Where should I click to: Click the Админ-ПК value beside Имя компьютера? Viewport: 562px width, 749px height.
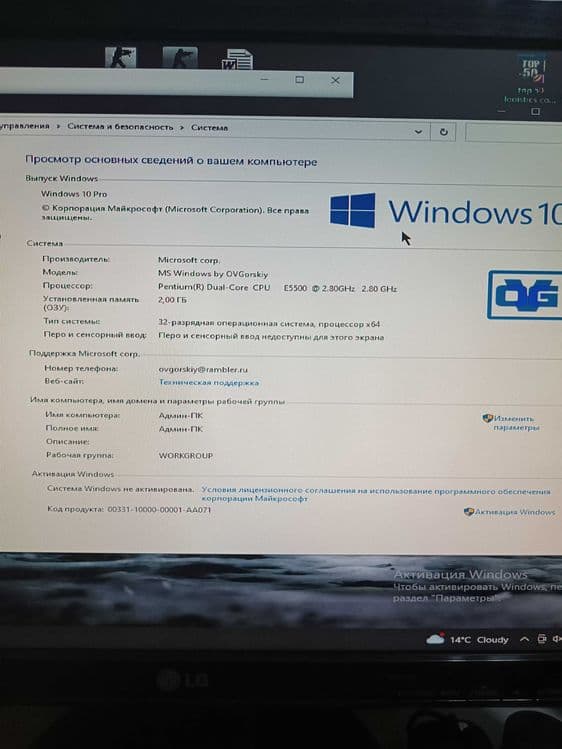180,416
